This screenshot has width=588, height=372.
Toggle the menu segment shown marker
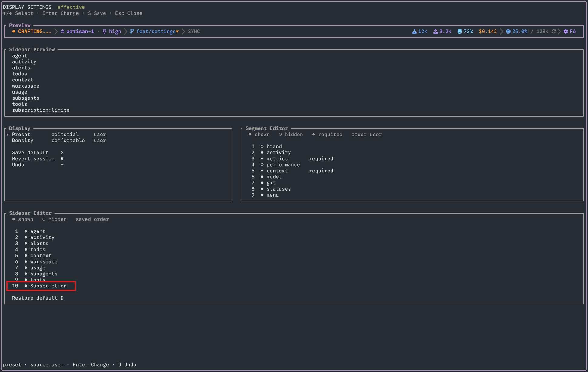point(262,195)
